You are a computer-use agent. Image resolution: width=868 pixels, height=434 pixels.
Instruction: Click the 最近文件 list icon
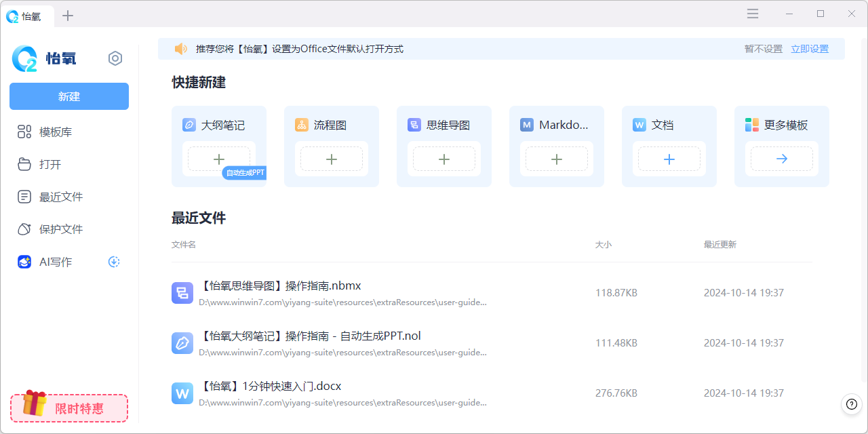[24, 197]
